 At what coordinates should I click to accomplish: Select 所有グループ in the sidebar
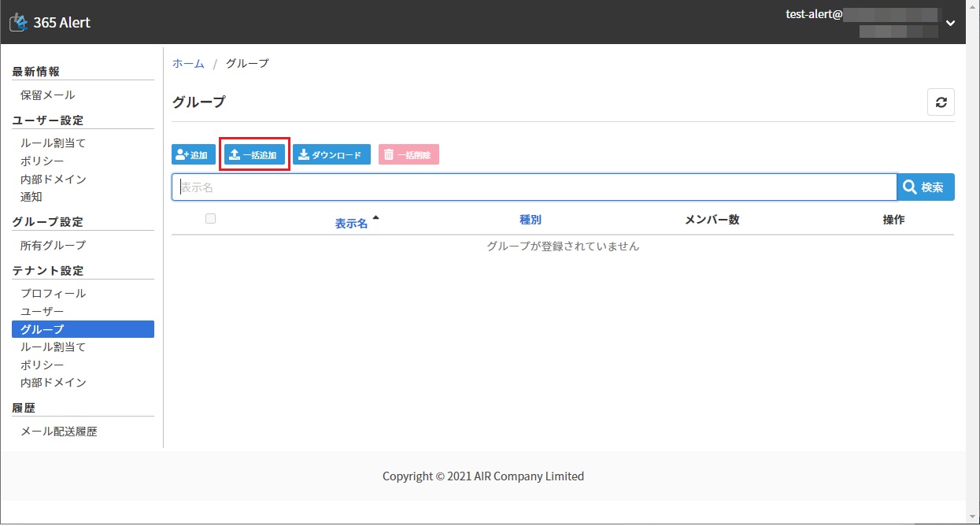coord(53,246)
